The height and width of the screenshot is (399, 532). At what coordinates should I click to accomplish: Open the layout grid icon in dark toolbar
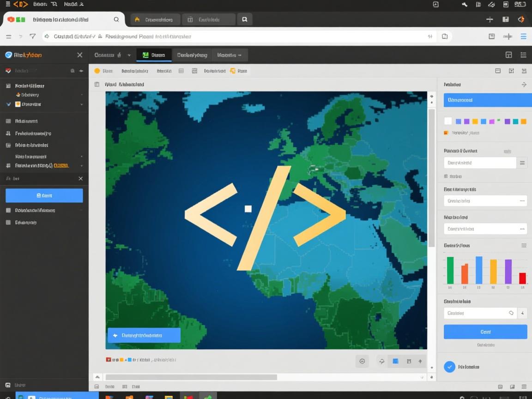[x=508, y=55]
